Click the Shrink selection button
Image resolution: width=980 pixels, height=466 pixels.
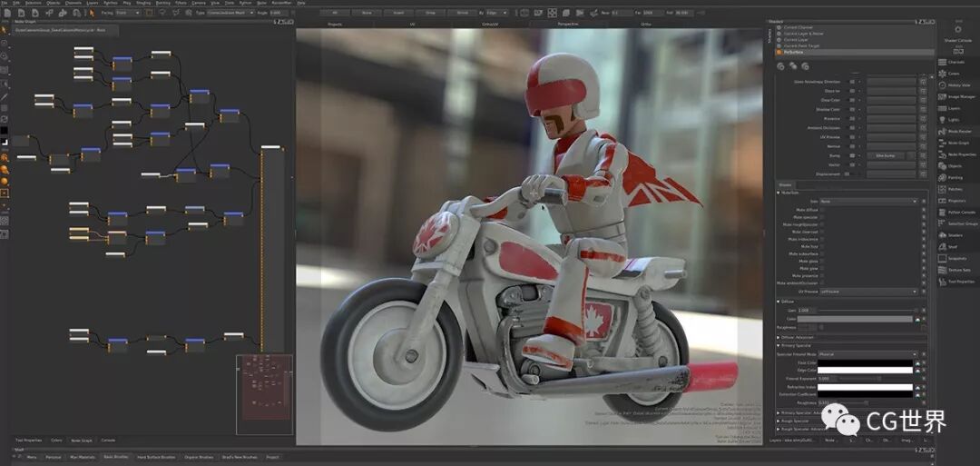point(463,13)
